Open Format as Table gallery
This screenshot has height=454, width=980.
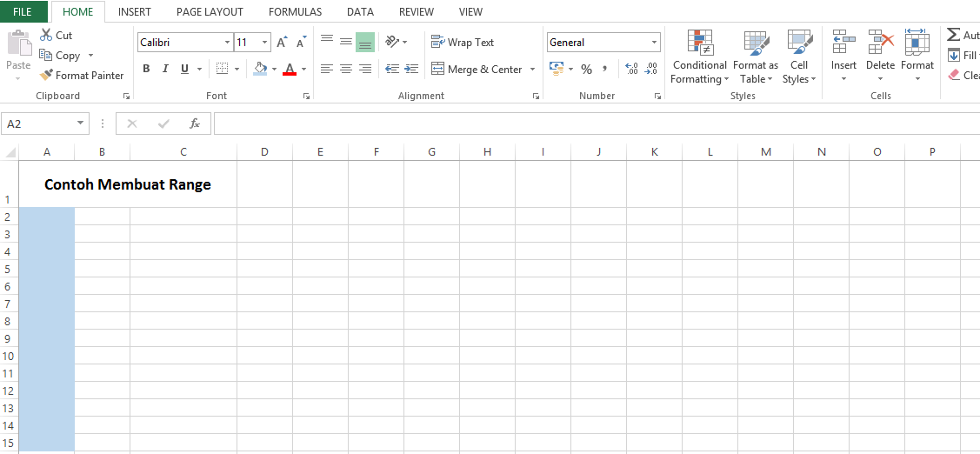(756, 57)
